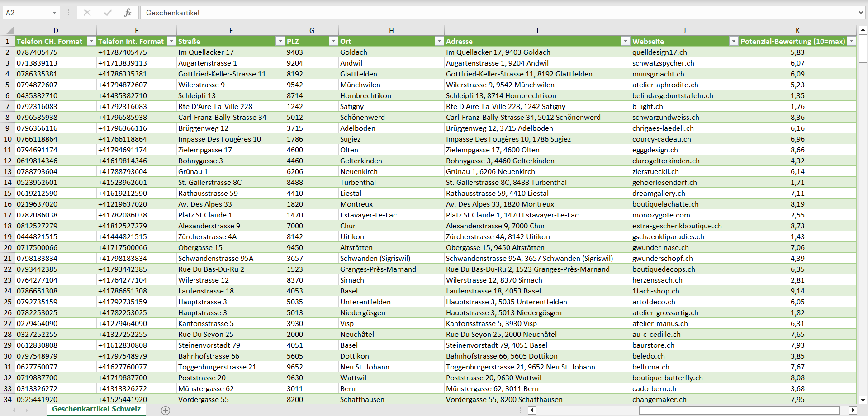Click the Cancel (X) formula bar icon
The height and width of the screenshot is (416, 868).
87,13
